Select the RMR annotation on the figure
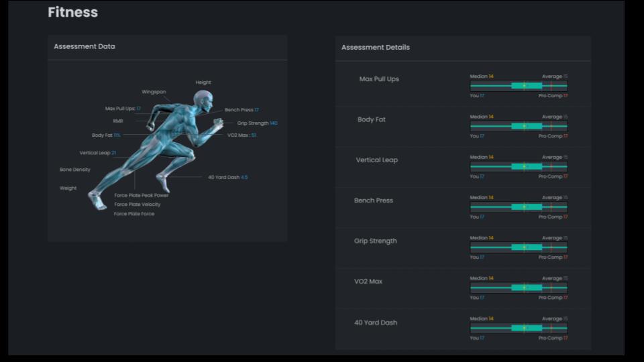 pyautogui.click(x=118, y=121)
